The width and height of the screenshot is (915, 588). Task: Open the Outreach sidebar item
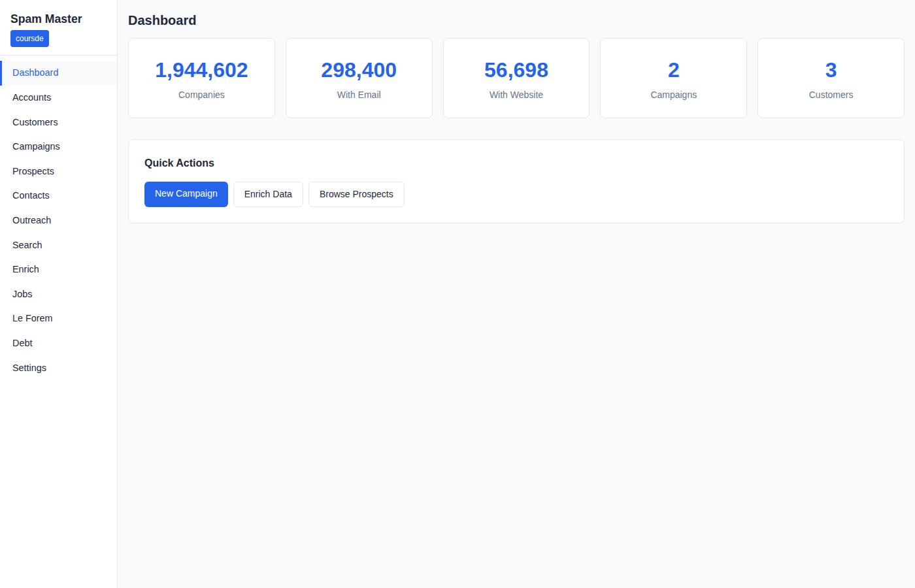(31, 220)
